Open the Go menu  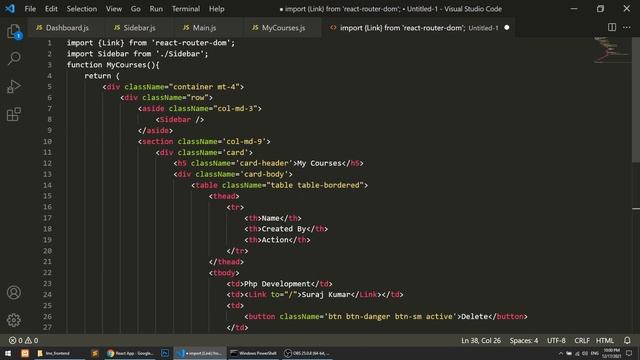click(136, 9)
